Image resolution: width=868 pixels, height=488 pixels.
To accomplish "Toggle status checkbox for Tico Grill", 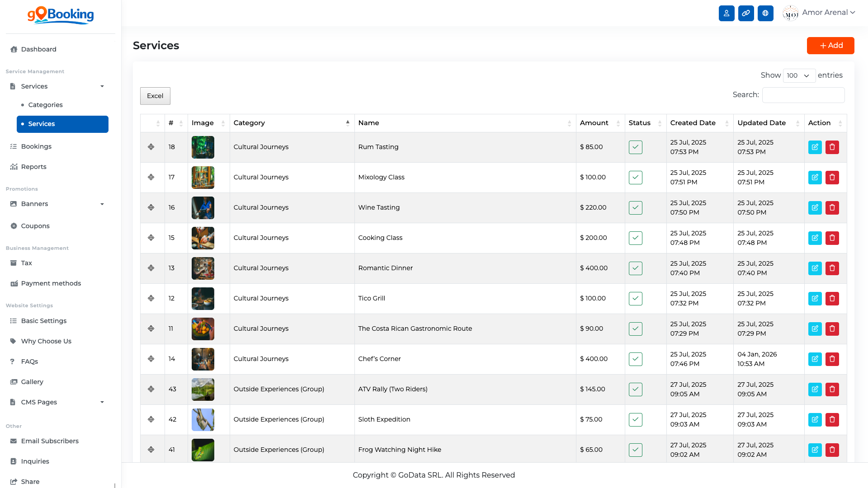I will coord(635,299).
